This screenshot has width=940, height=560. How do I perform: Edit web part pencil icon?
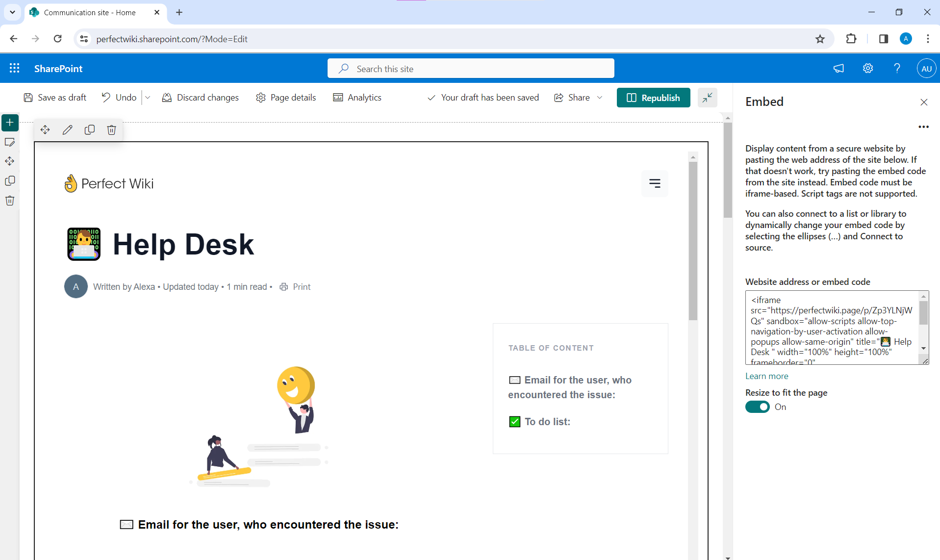click(68, 129)
